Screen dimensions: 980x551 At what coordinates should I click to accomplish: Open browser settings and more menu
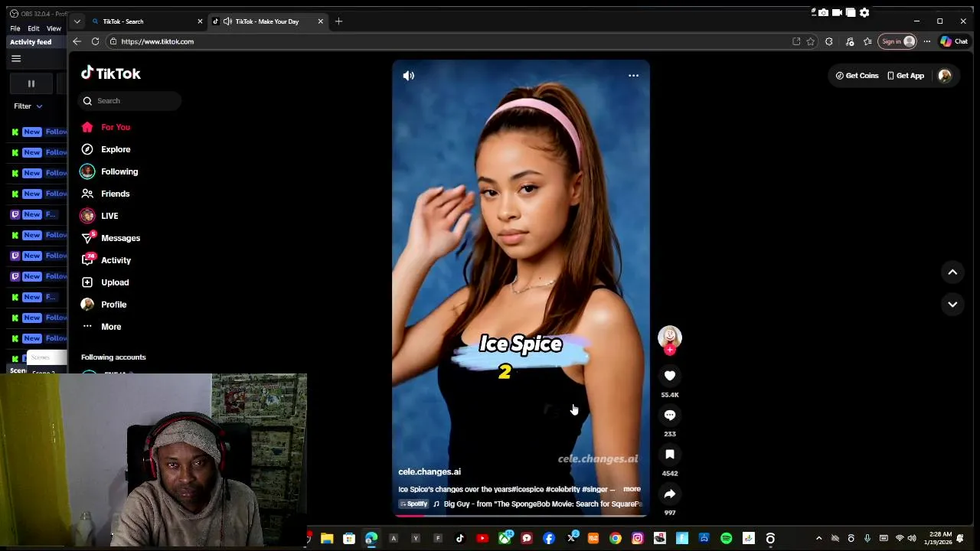pyautogui.click(x=926, y=41)
